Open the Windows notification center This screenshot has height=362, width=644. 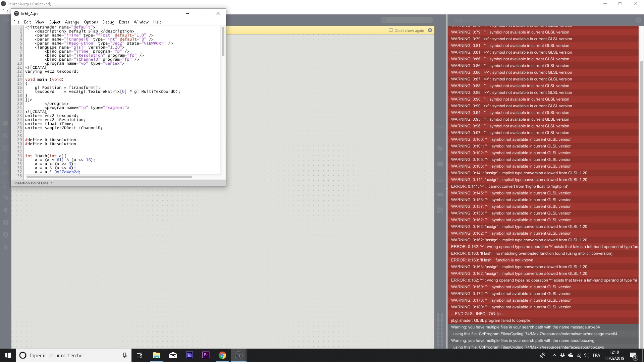click(x=634, y=355)
